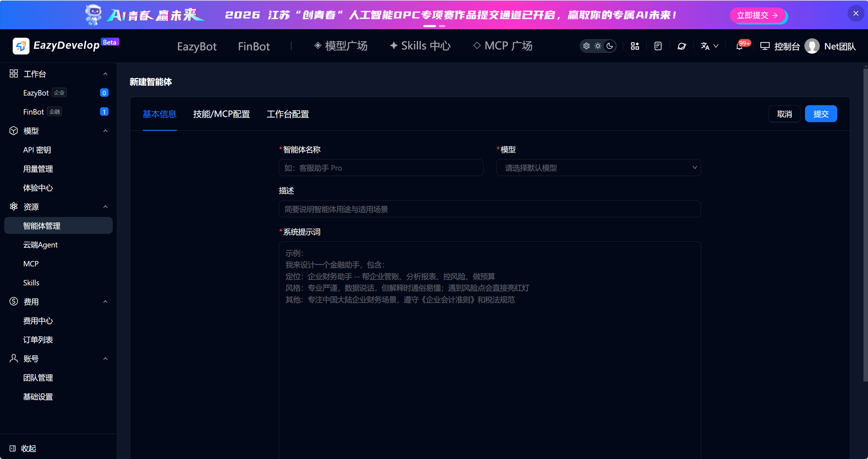The image size is (868, 459).
Task: Collapse the 工作台 sidebar section
Action: point(105,74)
